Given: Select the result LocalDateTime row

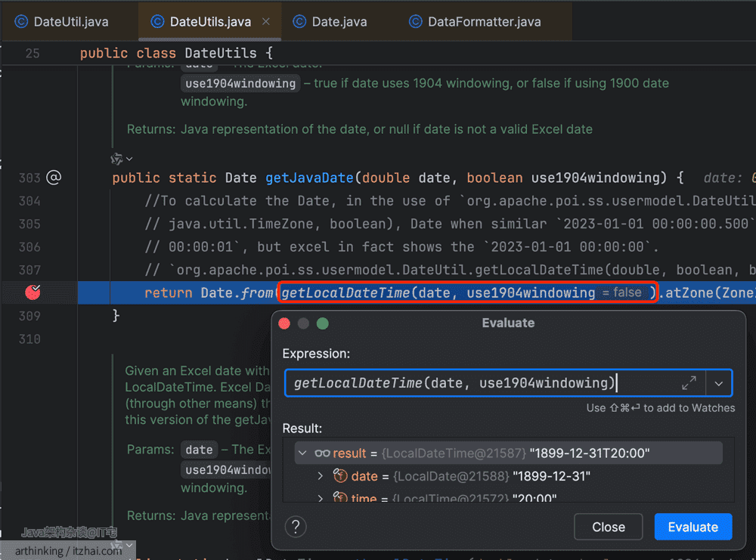Looking at the screenshot, I should pos(509,453).
